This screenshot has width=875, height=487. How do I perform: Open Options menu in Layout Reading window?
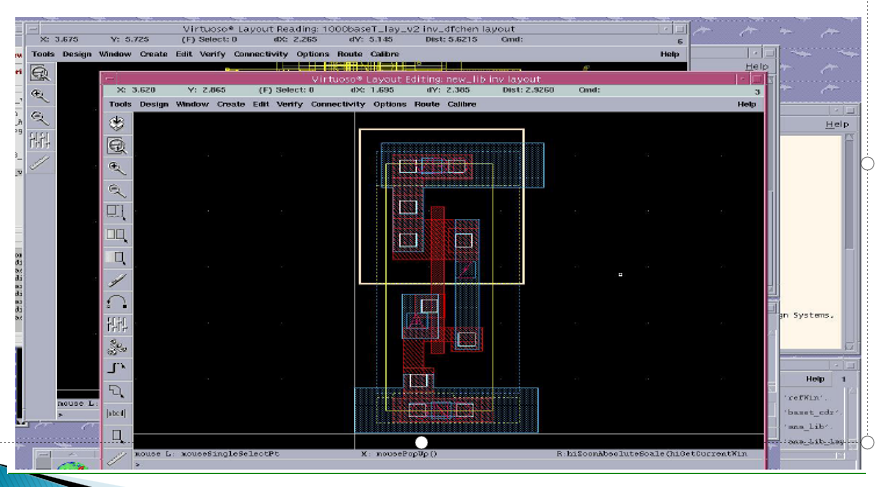pyautogui.click(x=312, y=54)
